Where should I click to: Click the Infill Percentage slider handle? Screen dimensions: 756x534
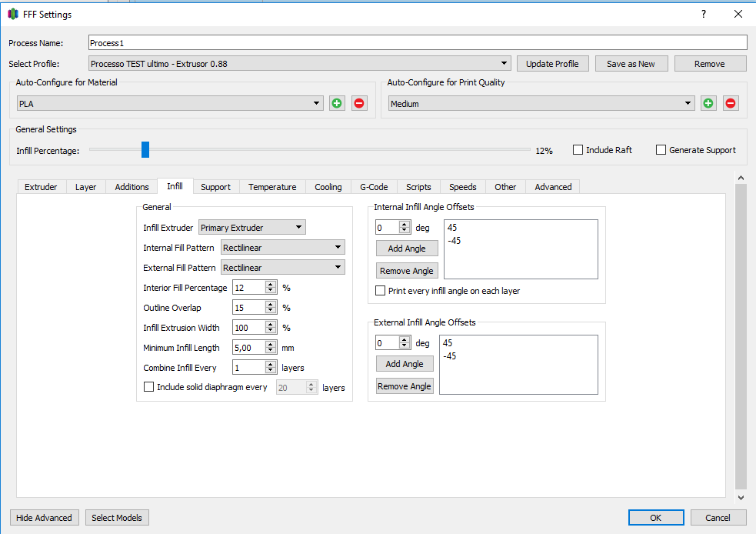click(x=145, y=150)
